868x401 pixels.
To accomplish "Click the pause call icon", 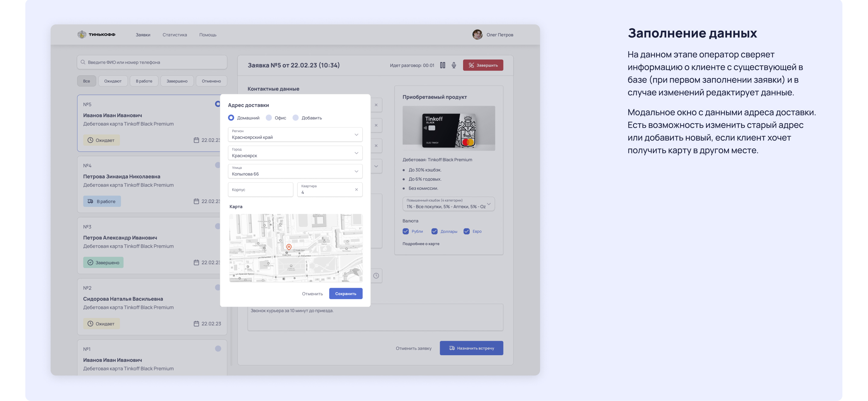I will tap(442, 65).
